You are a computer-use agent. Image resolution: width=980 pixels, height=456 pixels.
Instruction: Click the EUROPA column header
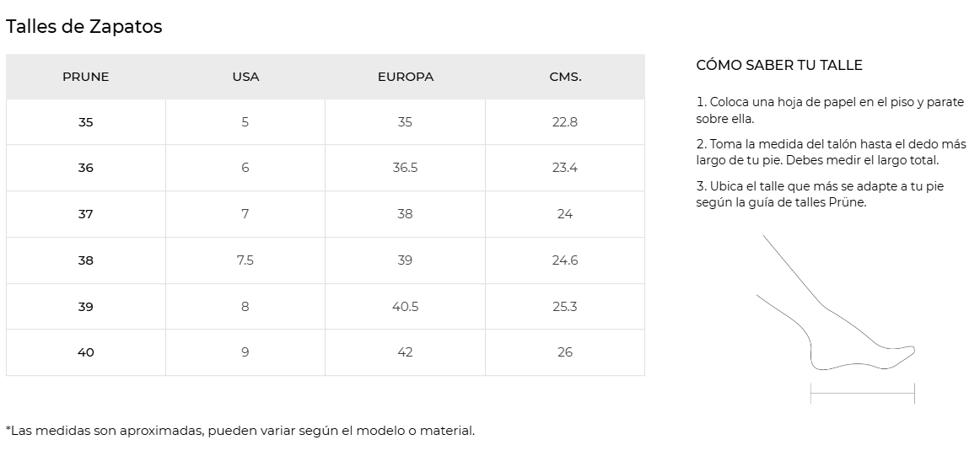405,77
